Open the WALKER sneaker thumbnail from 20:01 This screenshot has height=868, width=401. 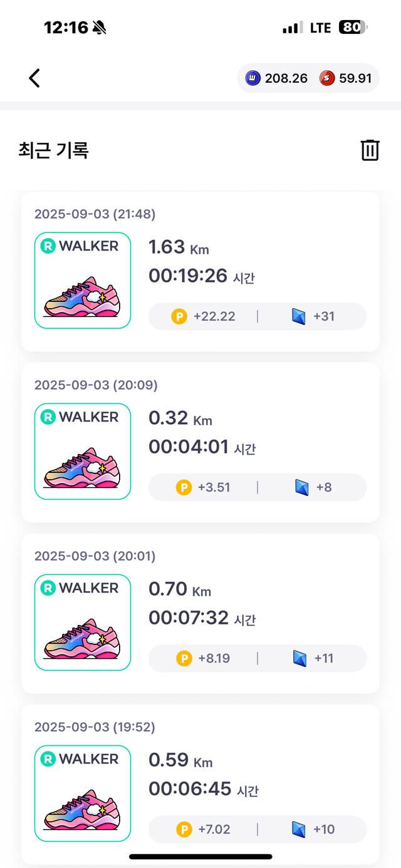coord(82,623)
